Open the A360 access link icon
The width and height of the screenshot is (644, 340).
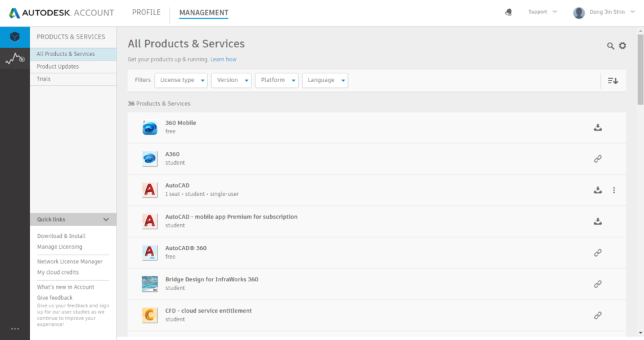[598, 159]
